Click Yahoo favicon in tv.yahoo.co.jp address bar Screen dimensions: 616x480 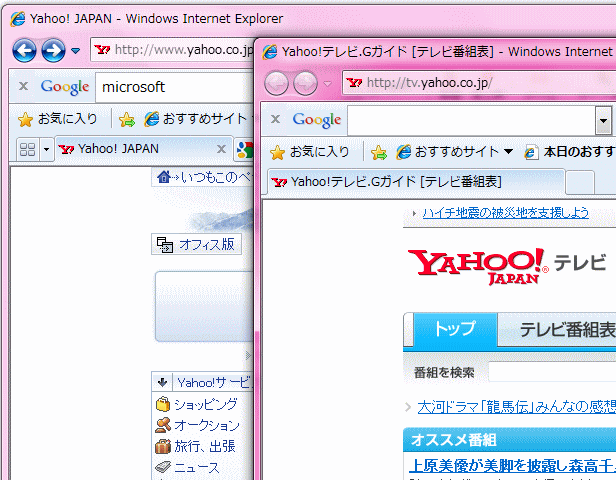pos(354,83)
